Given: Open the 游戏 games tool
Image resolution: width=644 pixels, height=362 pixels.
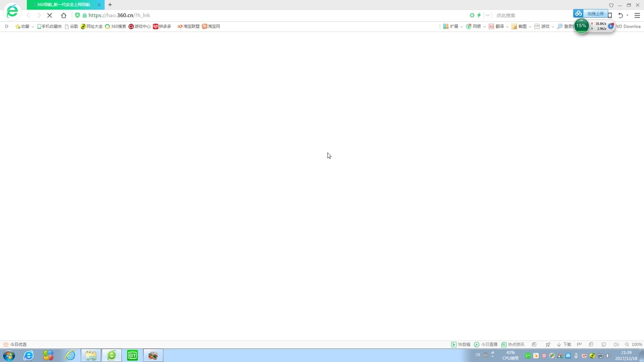Looking at the screenshot, I should coord(542,27).
